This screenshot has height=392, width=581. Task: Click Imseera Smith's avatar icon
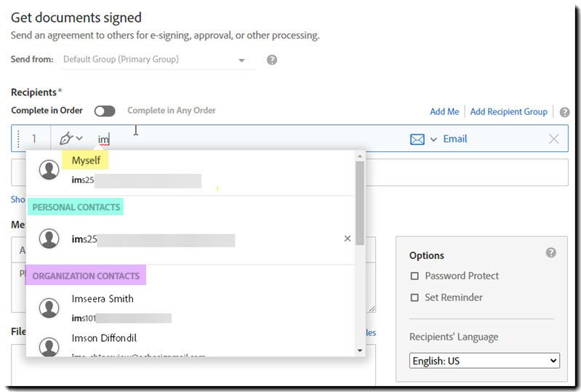[49, 308]
